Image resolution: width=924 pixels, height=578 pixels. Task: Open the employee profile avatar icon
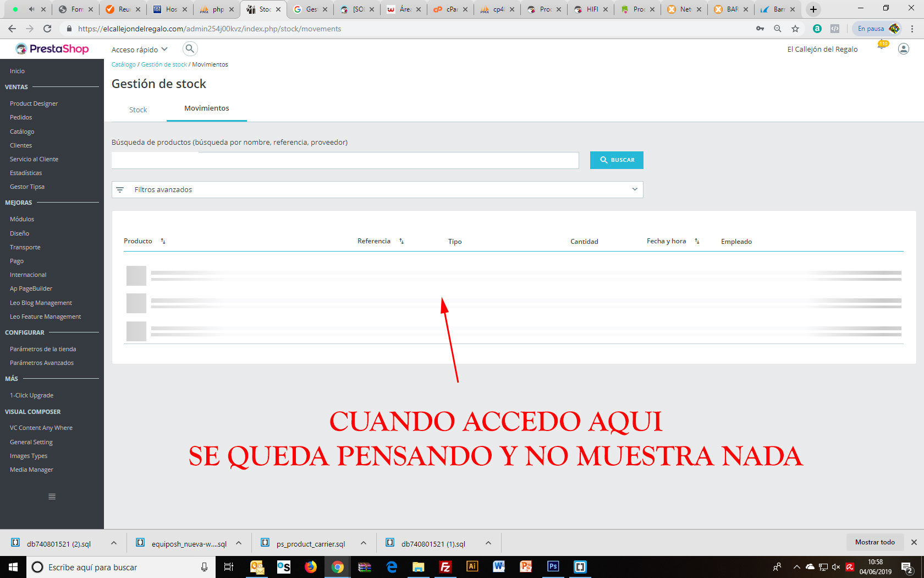coord(903,49)
